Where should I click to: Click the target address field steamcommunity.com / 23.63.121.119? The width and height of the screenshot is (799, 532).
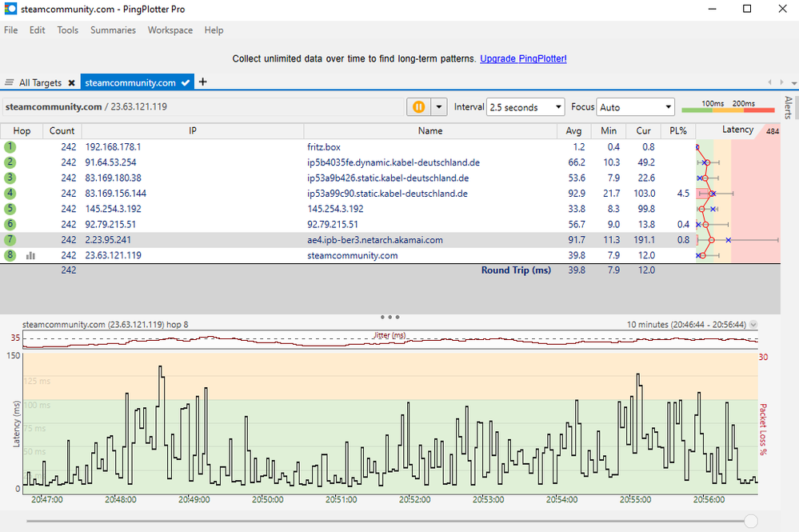203,107
